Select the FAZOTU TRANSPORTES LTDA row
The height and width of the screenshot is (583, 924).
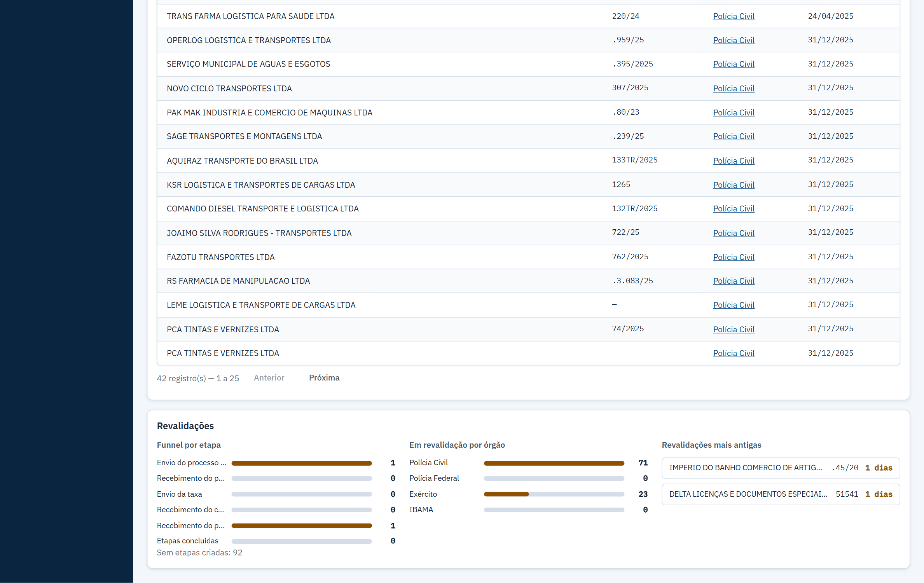(x=528, y=257)
